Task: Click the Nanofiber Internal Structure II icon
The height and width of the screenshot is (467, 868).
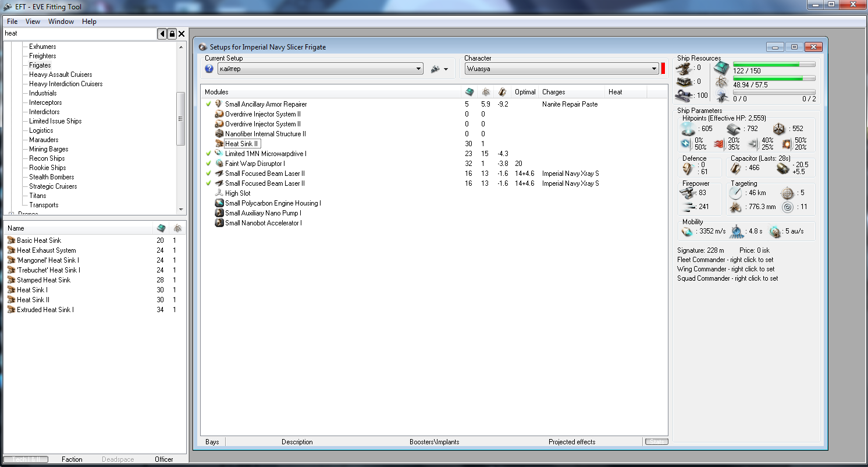Action: [219, 134]
